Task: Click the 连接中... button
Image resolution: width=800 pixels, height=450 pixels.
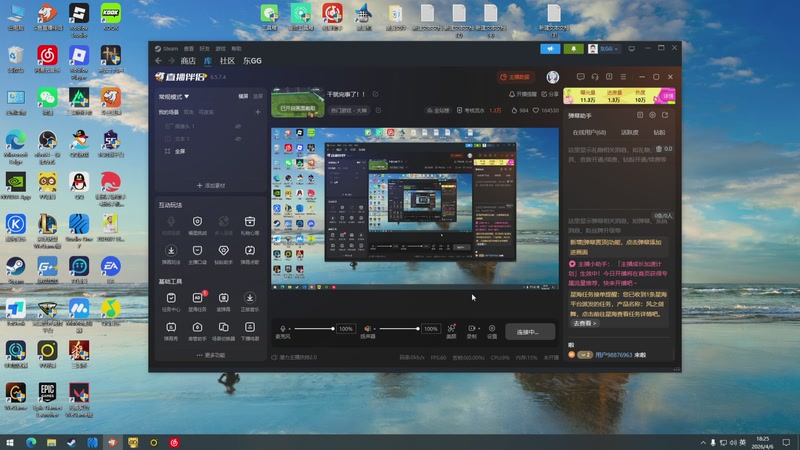Action: (x=530, y=332)
